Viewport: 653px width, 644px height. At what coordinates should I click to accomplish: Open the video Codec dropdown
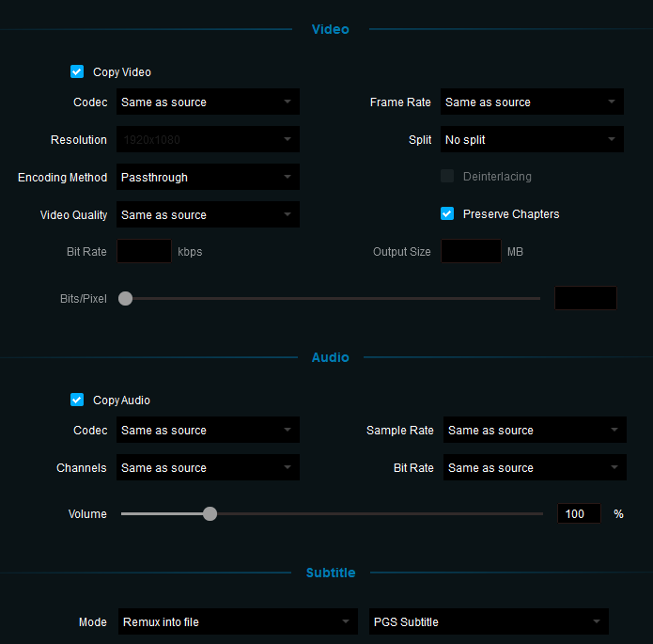(x=208, y=102)
